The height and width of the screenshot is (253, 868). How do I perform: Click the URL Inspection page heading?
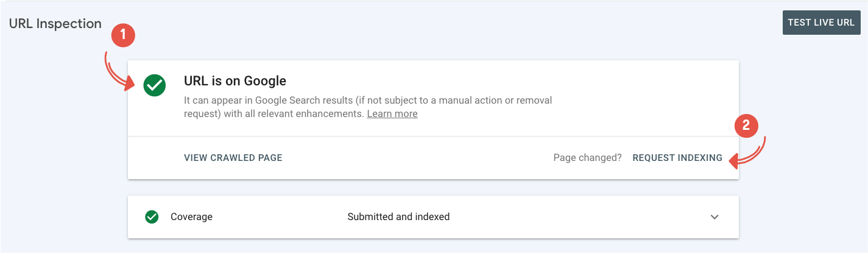point(55,24)
